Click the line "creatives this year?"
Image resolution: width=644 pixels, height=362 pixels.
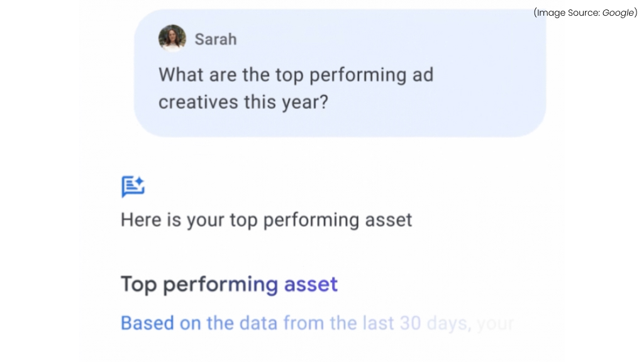pyautogui.click(x=243, y=102)
